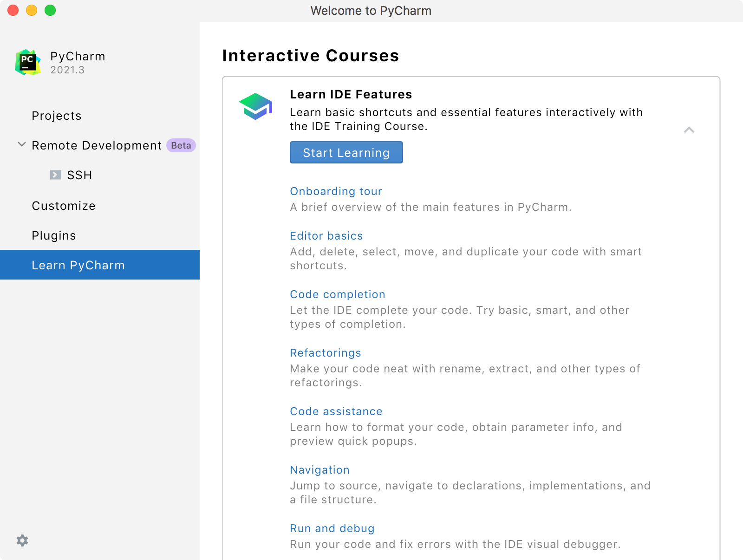Select SSH under Remote Development

click(x=79, y=175)
